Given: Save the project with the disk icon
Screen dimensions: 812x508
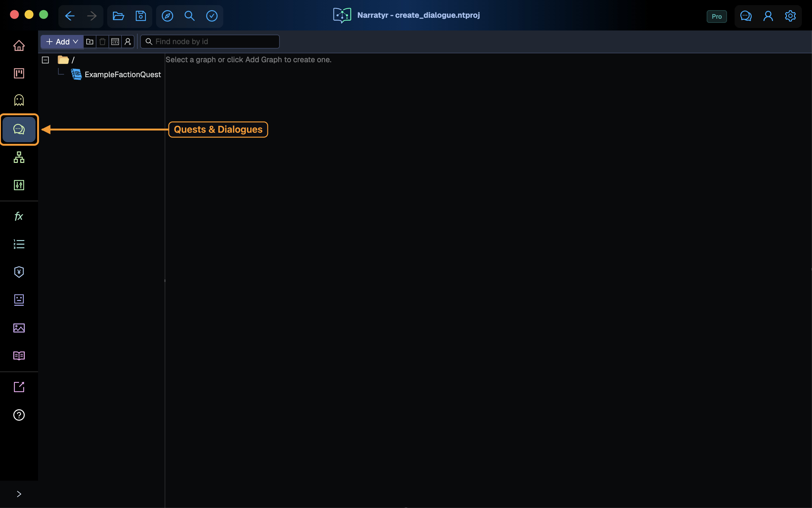Looking at the screenshot, I should coord(141,16).
